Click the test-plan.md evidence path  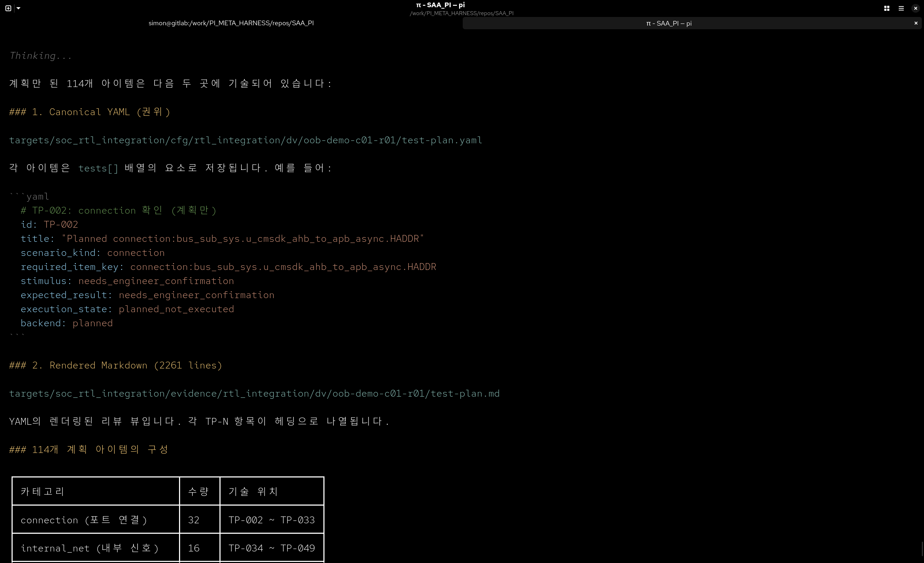254,394
